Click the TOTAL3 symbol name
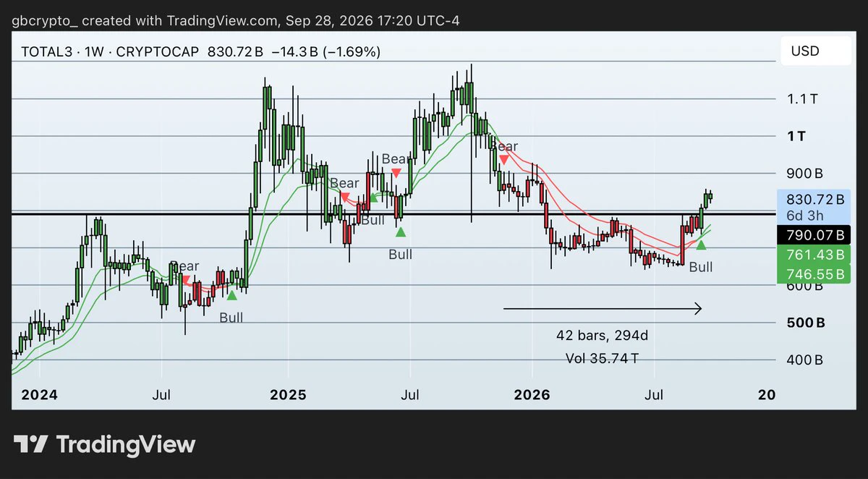 46,52
